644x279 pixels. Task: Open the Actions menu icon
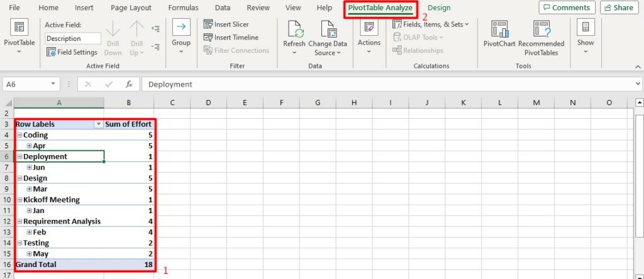(x=369, y=27)
